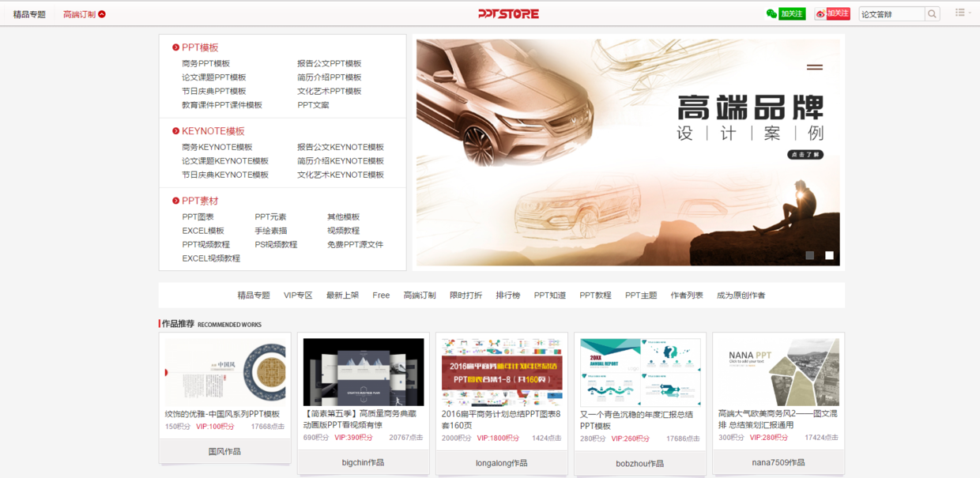
Task: Click the red Sina Weibo icon
Action: (x=820, y=13)
